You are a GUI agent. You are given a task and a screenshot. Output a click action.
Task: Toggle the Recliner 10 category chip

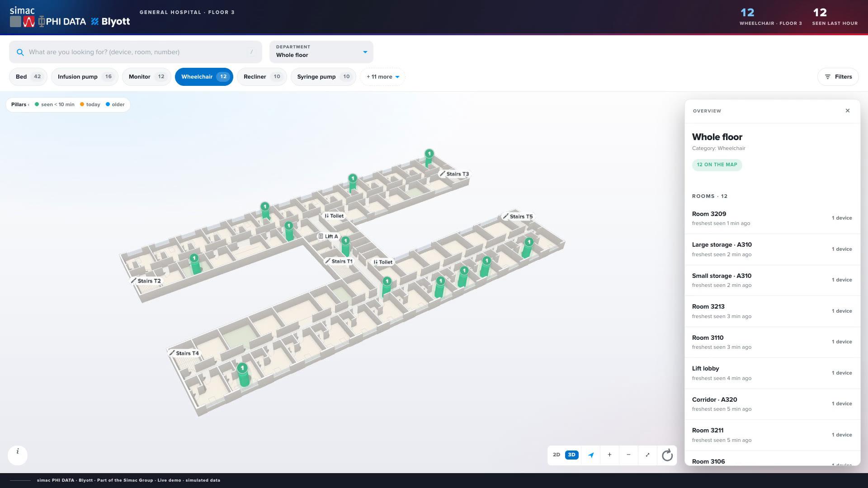click(262, 77)
